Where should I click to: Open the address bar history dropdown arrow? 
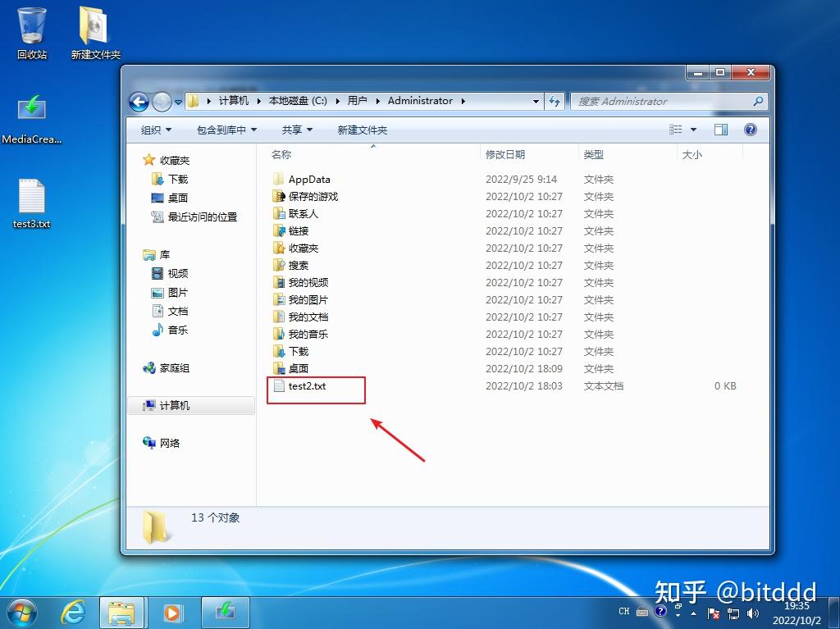(536, 101)
